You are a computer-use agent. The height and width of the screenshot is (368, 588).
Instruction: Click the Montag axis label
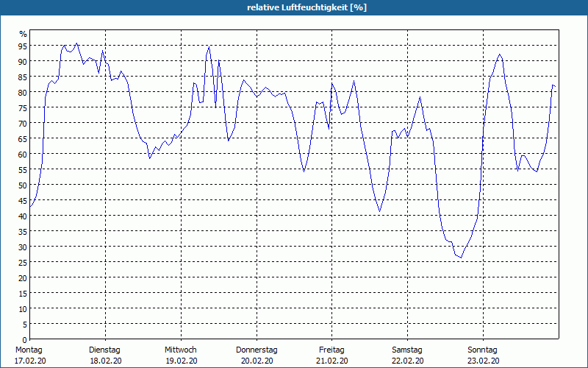tap(29, 350)
